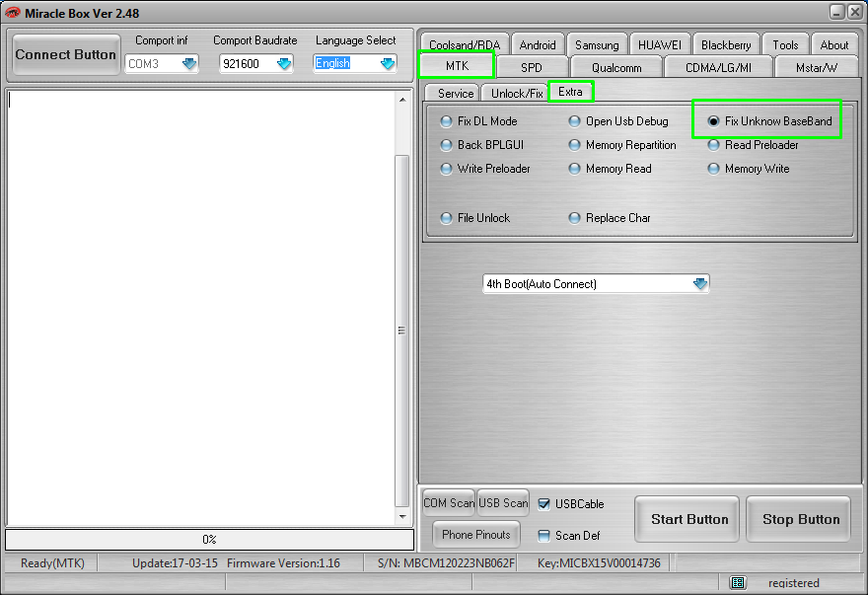Viewport: 868px width, 595px height.
Task: Click the COM Scan button
Action: pyautogui.click(x=449, y=502)
